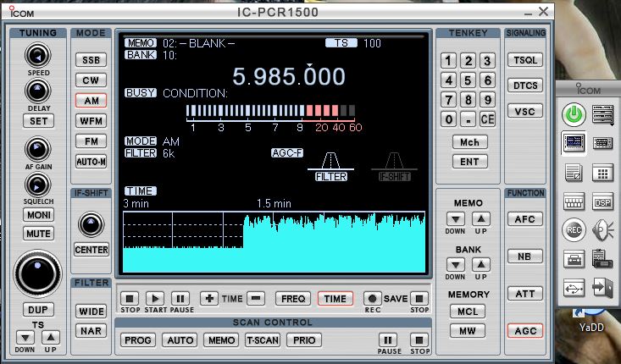Image resolution: width=621 pixels, height=364 pixels.
Task: Pause the scan in Scan Control
Action: 388,340
